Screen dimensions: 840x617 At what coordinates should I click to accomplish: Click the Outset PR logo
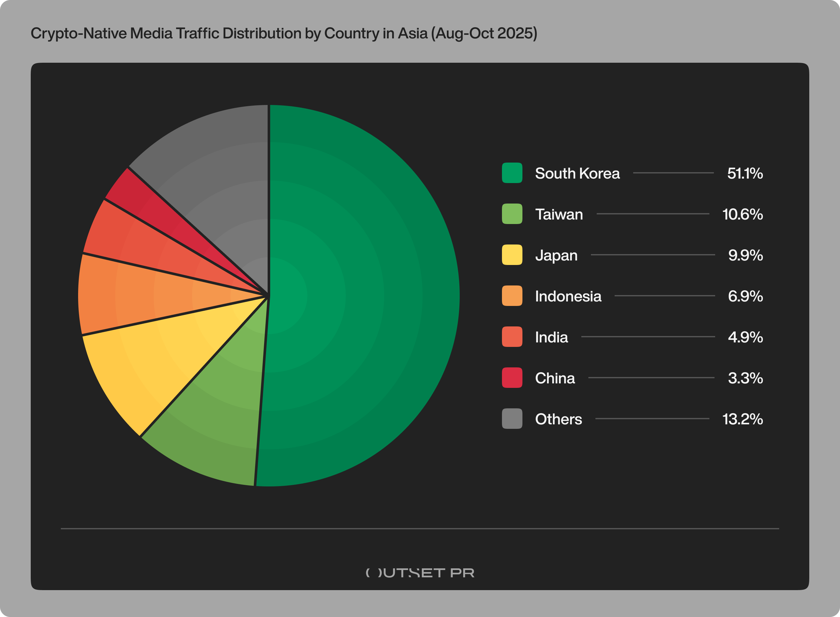click(420, 573)
